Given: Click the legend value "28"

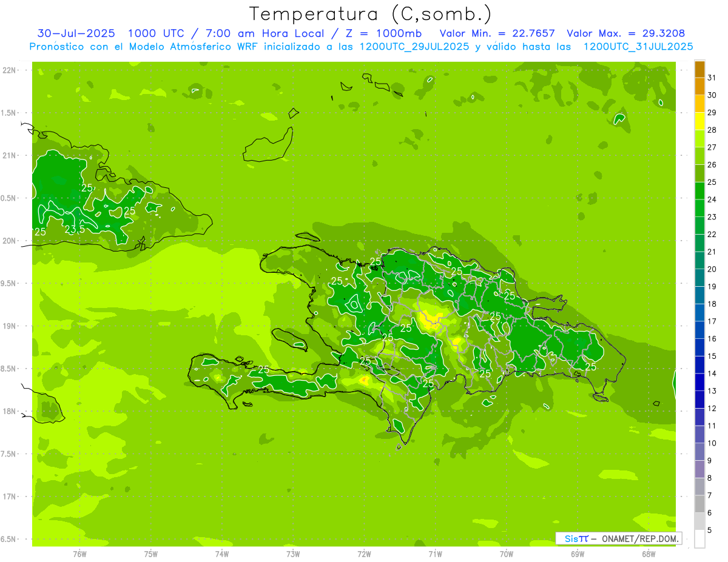Looking at the screenshot, I should pyautogui.click(x=712, y=130).
